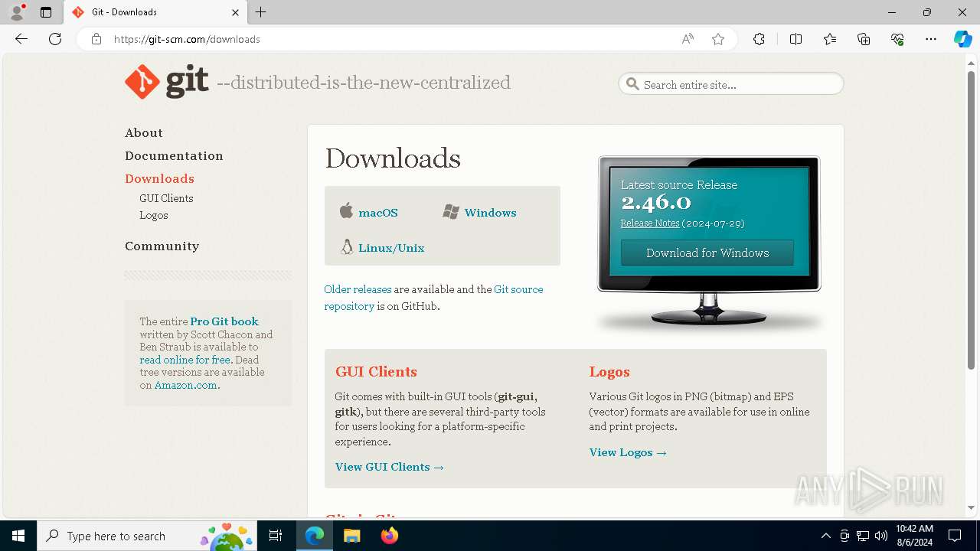This screenshot has width=980, height=551.
Task: Open the Community section
Action: click(162, 246)
